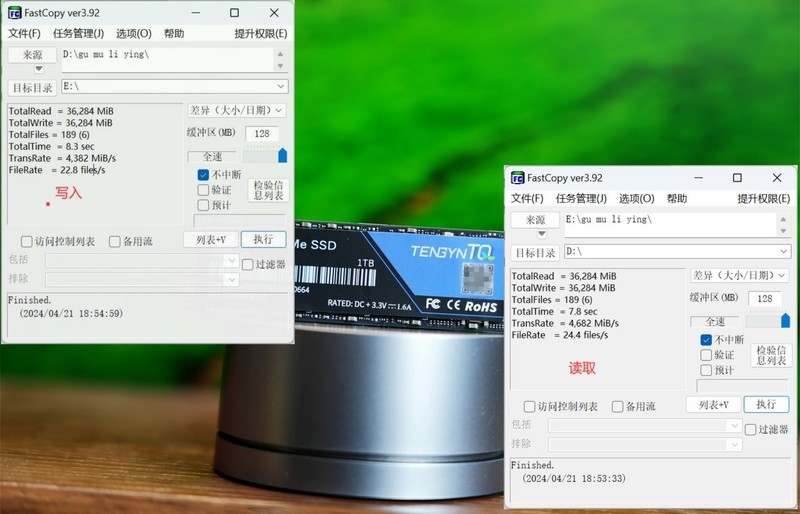Uncheck 不中断 checkbox in right window
Screen dimensions: 800x514
pyautogui.click(x=706, y=339)
